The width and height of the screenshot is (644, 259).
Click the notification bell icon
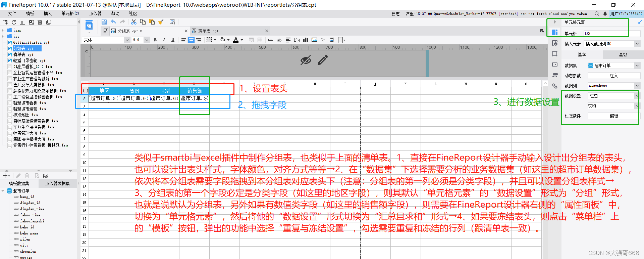coord(605,14)
